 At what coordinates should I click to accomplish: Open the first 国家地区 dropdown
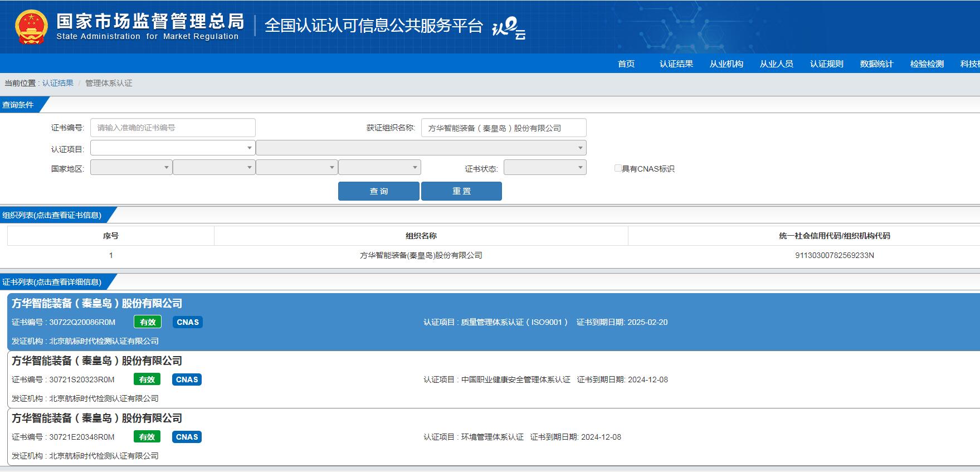131,167
